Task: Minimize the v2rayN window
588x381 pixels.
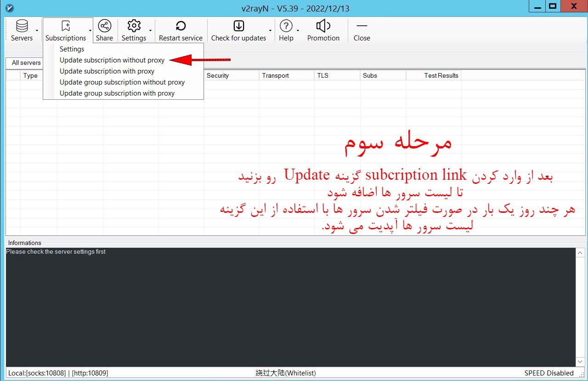Action: (536, 6)
